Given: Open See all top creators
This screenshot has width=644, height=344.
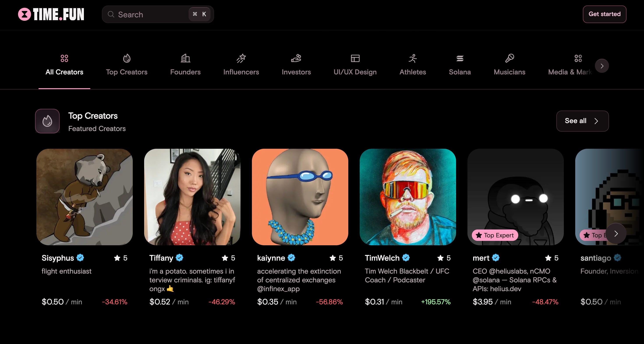Looking at the screenshot, I should click(582, 121).
